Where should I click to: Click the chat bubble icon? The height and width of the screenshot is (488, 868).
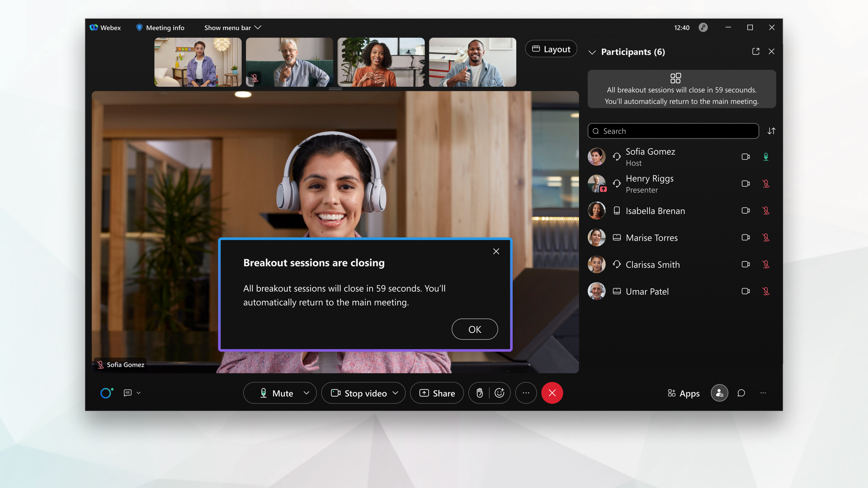click(741, 393)
